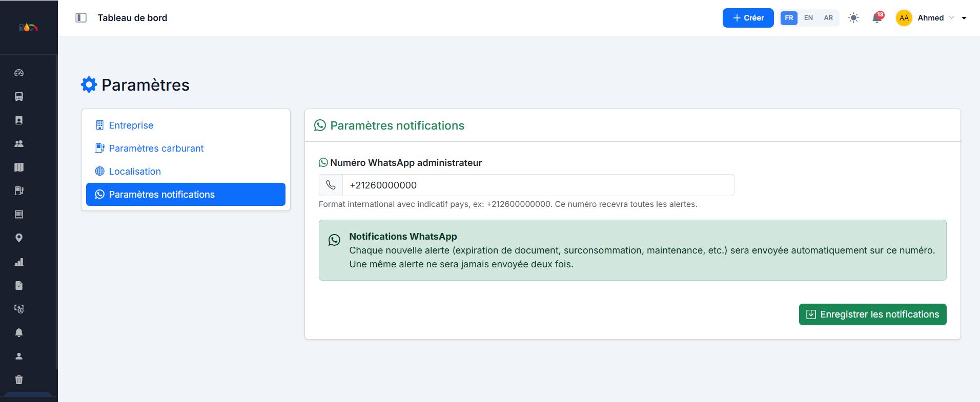The width and height of the screenshot is (980, 402).
Task: Select the fuel pump icon in sidebar
Action: tap(19, 191)
